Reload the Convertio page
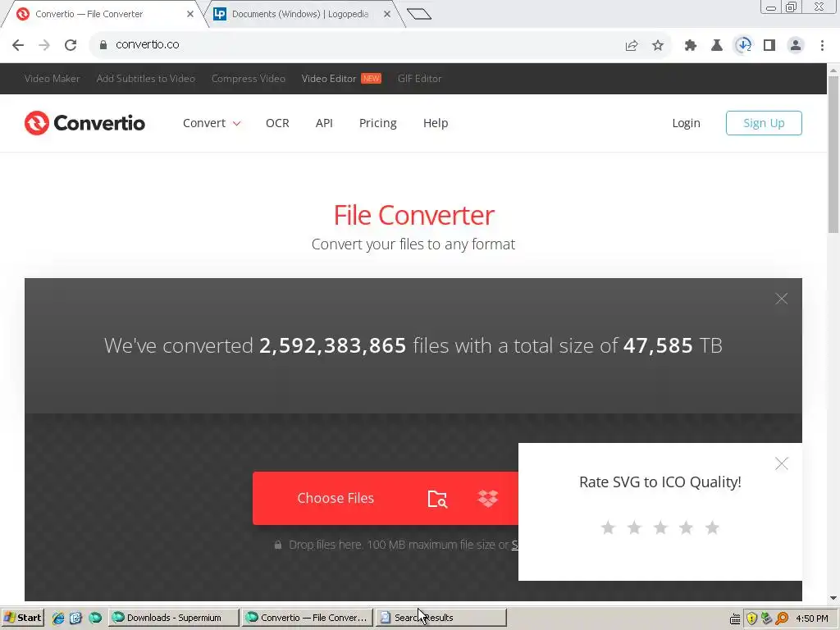Image resolution: width=840 pixels, height=630 pixels. (71, 45)
